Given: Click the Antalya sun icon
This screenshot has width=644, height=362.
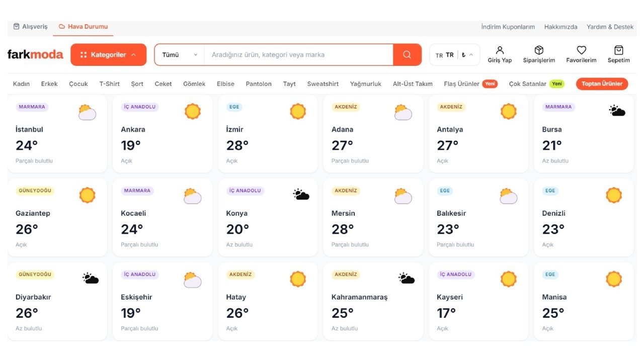Looking at the screenshot, I should (x=509, y=111).
